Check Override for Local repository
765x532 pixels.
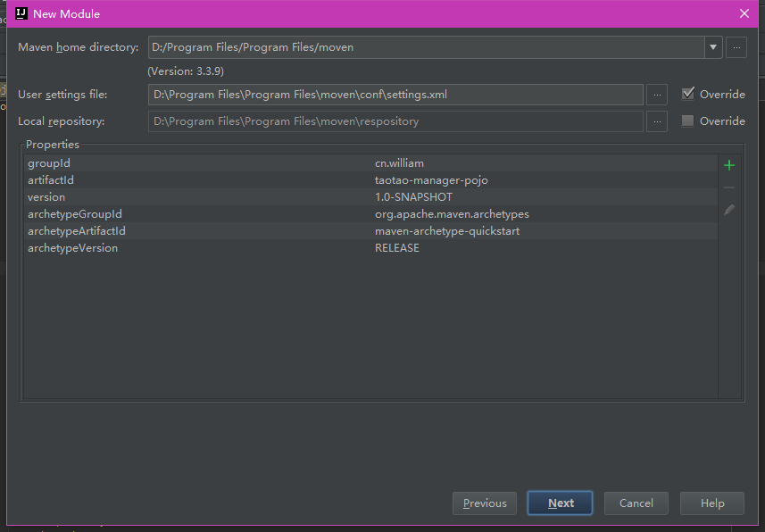(x=687, y=121)
